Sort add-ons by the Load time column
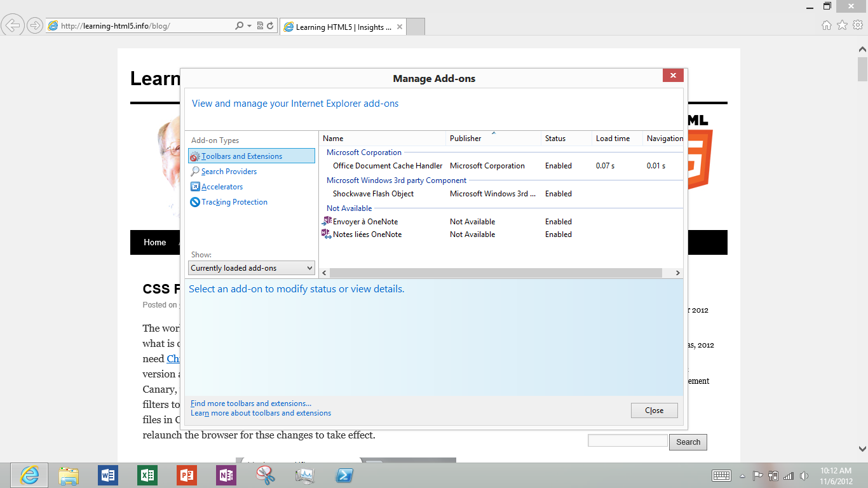 click(x=618, y=139)
